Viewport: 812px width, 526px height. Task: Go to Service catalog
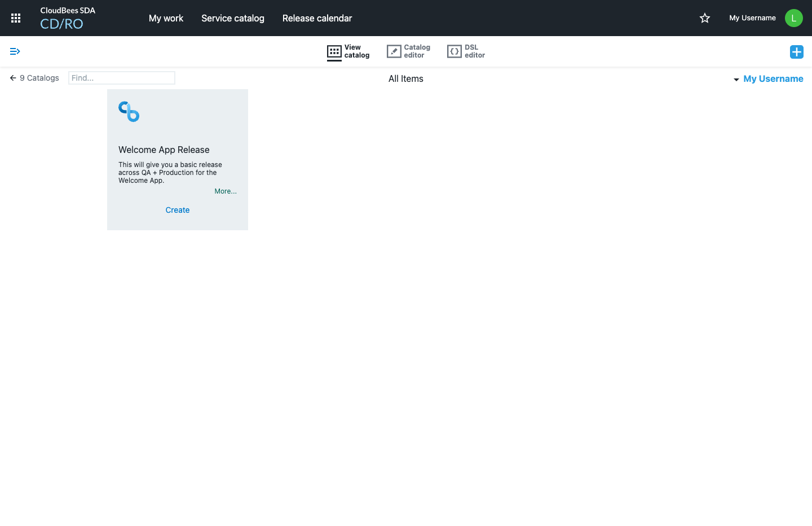click(x=233, y=18)
